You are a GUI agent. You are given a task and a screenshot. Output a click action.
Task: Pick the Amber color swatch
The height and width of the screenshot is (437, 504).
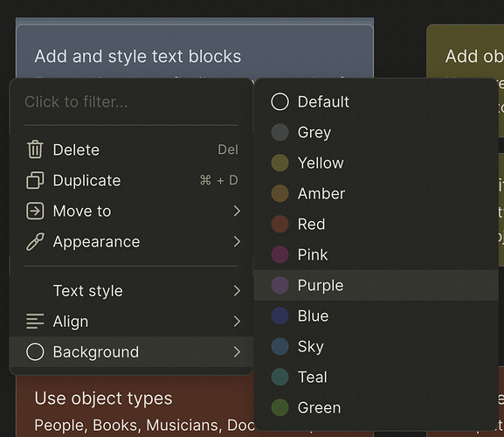(280, 193)
